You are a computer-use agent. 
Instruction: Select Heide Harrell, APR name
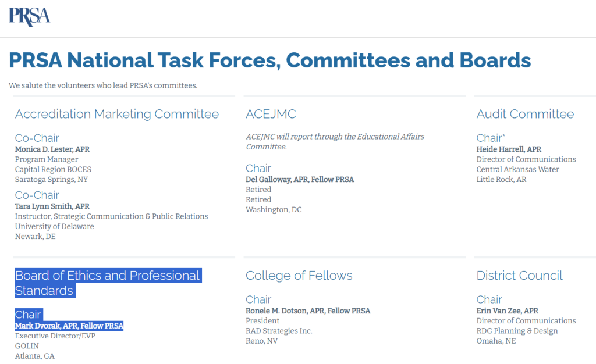click(x=509, y=149)
